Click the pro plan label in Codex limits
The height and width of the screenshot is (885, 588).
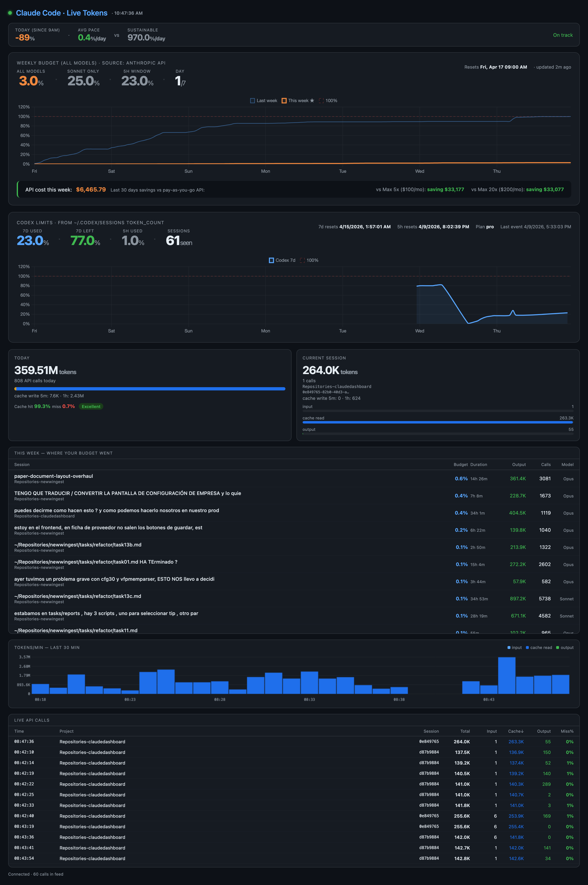pos(490,226)
